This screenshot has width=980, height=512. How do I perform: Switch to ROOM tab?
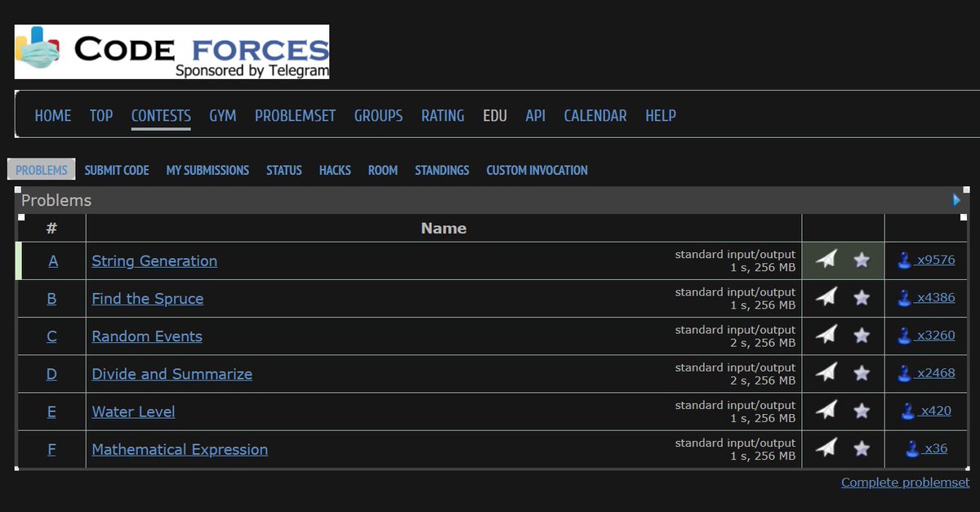[383, 170]
